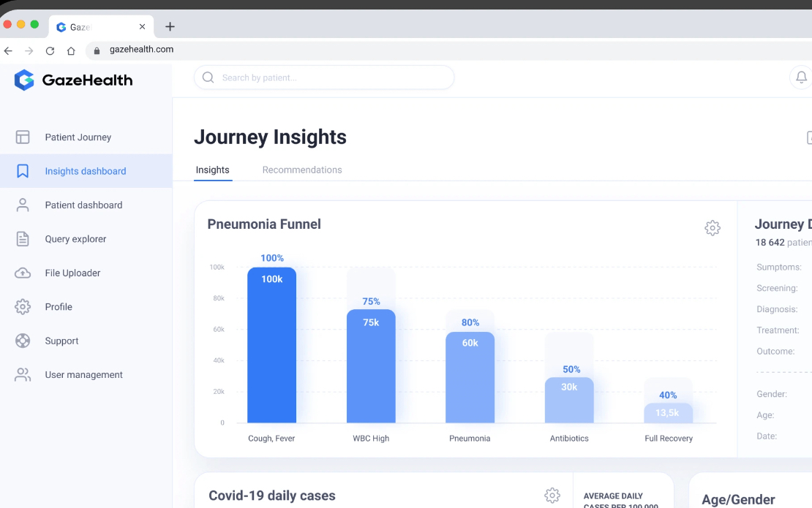Screen dimensions: 812x508
Task: Click the Diagnosis: label
Action: 777,309
